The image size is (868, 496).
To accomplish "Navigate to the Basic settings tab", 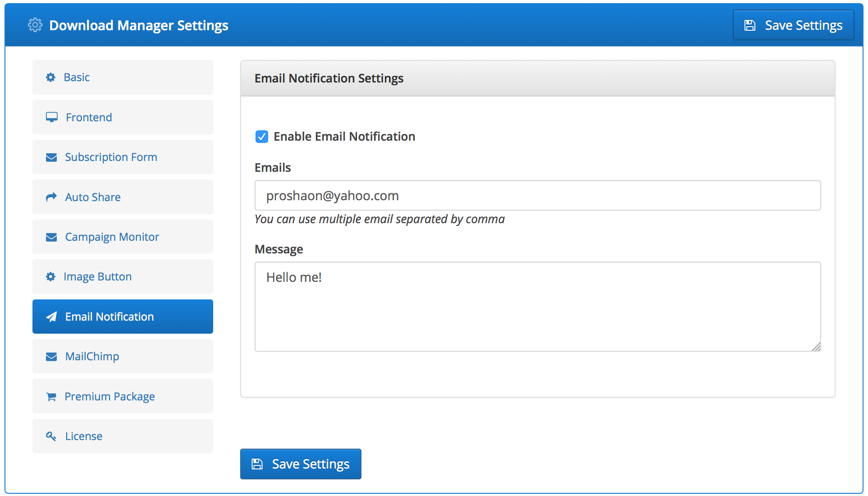I will [x=123, y=78].
